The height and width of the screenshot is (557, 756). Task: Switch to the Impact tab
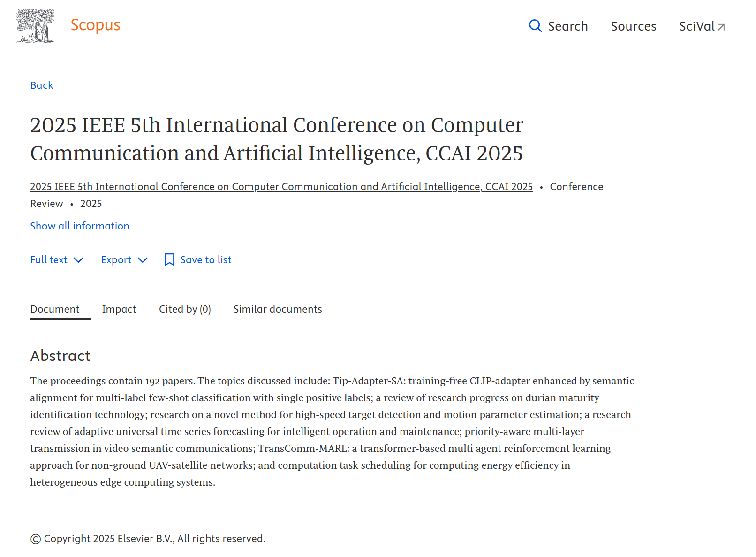click(119, 309)
